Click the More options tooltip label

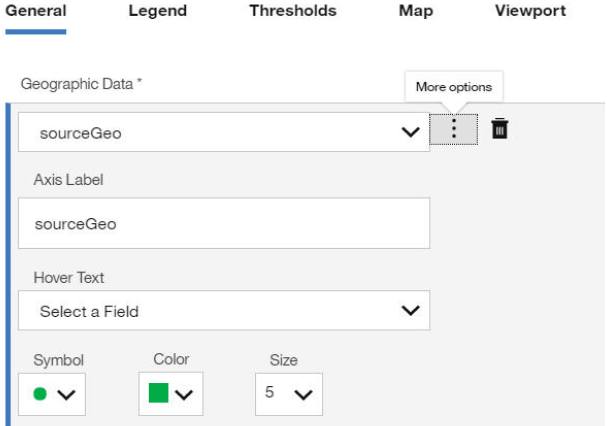tap(453, 87)
